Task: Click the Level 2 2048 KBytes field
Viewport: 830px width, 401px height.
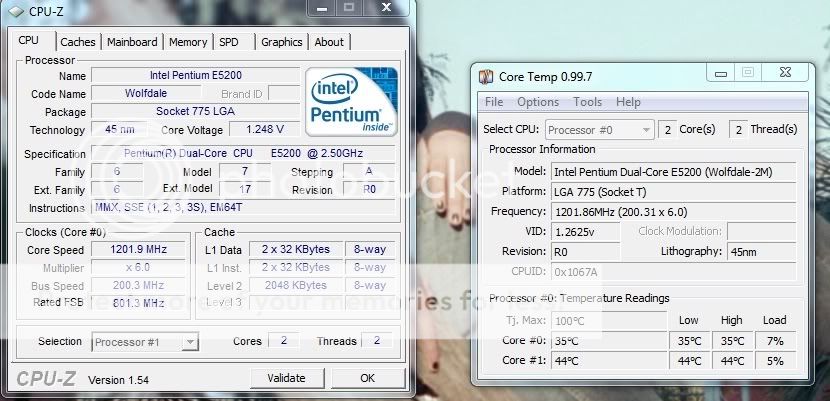Action: tap(296, 285)
